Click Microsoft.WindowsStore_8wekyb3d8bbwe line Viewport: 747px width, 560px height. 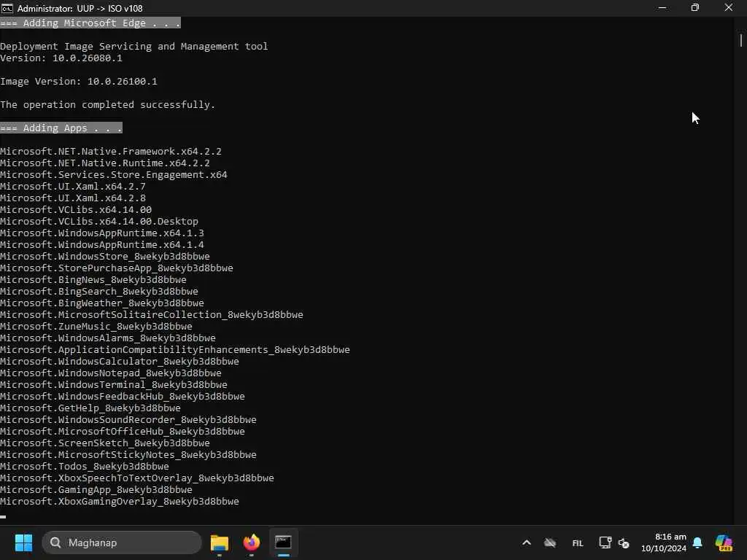tap(105, 256)
